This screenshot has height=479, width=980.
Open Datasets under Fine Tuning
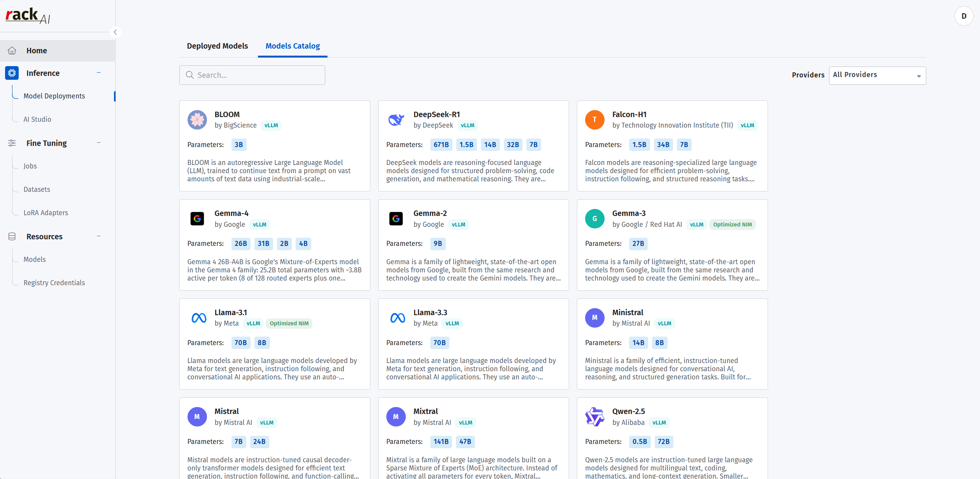pyautogui.click(x=37, y=189)
